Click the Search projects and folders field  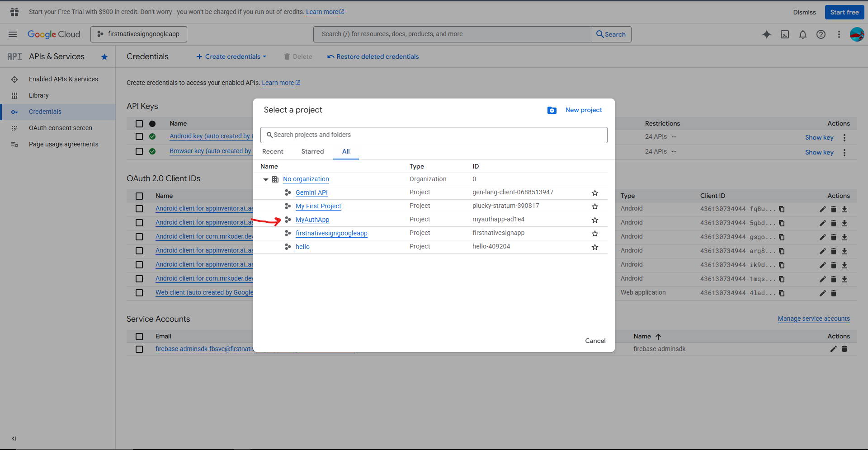(x=434, y=135)
